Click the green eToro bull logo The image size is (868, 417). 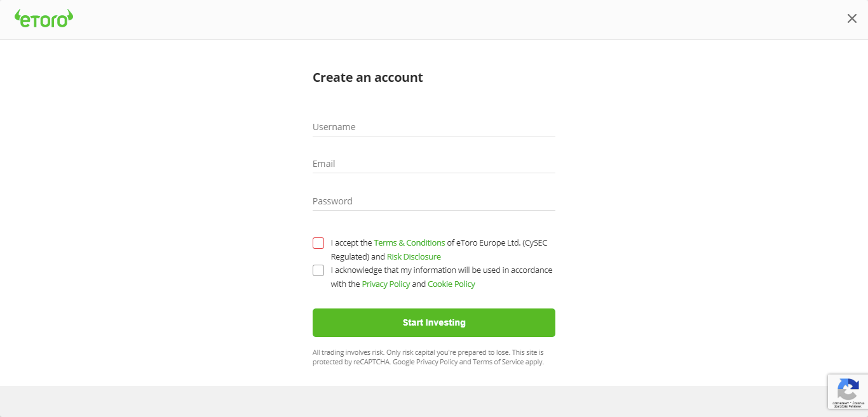(43, 18)
